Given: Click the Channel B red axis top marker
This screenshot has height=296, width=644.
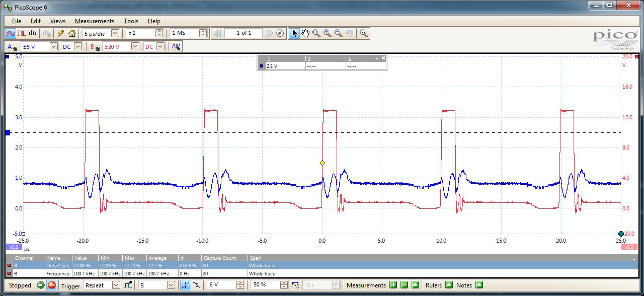Looking at the screenshot, I should pos(637,57).
